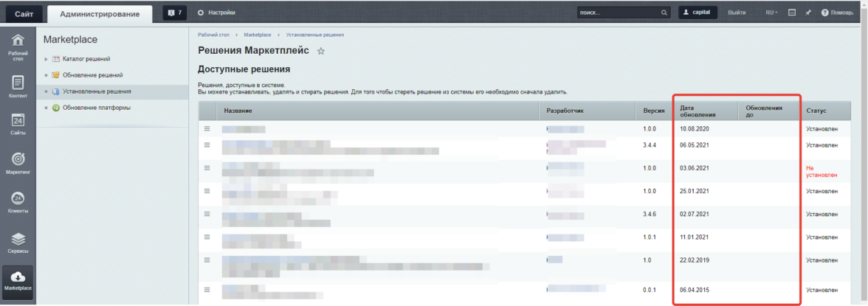Click the version 1.0.1 cell

click(x=650, y=237)
